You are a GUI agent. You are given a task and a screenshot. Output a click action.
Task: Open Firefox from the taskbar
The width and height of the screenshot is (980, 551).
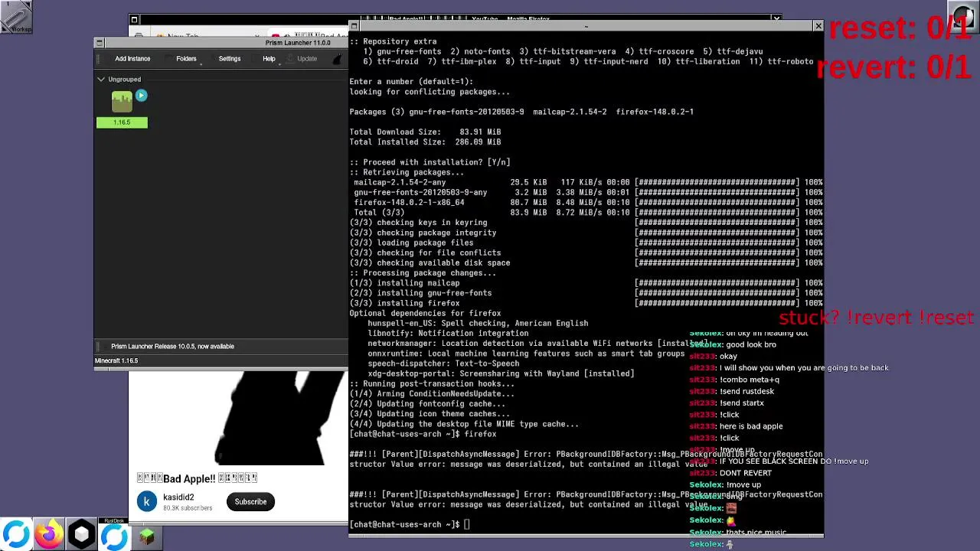pos(49,535)
